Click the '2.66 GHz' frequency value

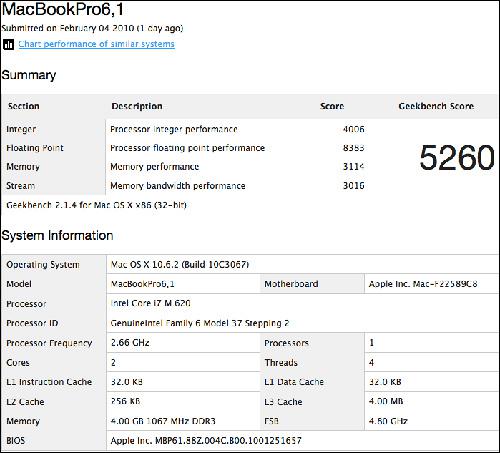click(x=130, y=343)
